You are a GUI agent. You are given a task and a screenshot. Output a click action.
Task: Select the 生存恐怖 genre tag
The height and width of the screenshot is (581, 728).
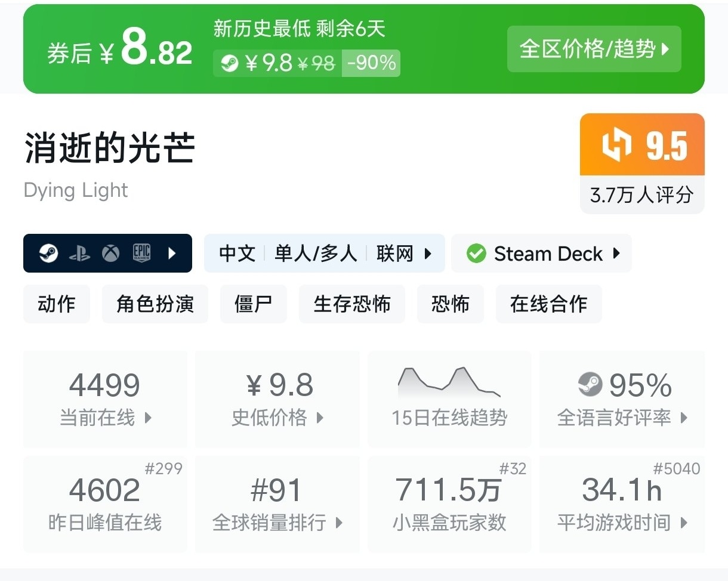click(352, 304)
